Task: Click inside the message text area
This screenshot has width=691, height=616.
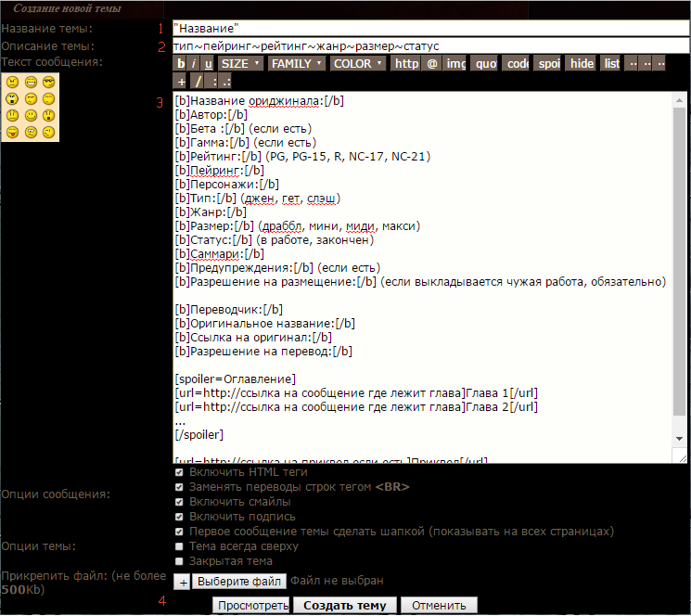Action: click(422, 277)
